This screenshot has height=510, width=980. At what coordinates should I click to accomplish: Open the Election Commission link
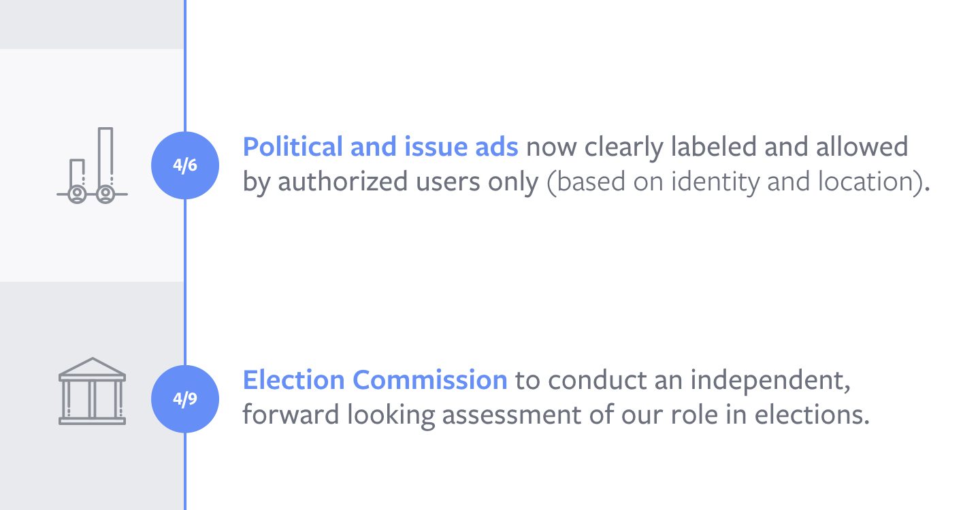tap(375, 380)
